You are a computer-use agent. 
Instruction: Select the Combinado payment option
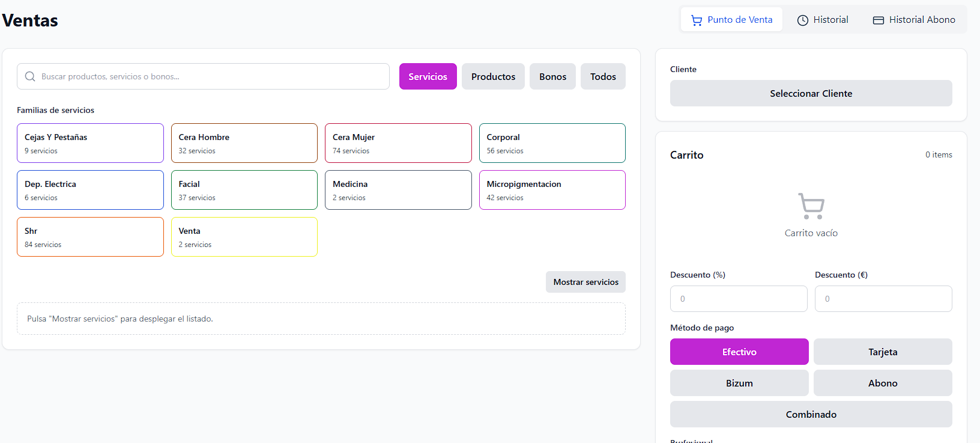811,414
